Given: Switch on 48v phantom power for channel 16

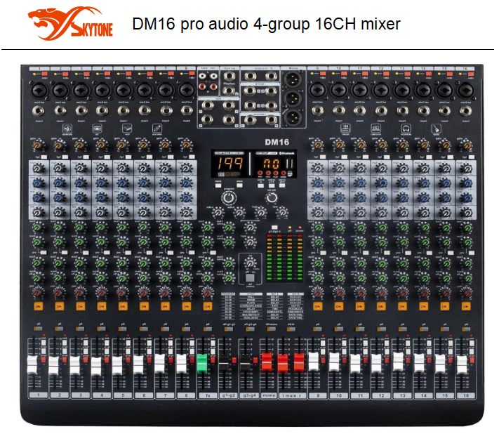Looking at the screenshot, I should tap(471, 74).
